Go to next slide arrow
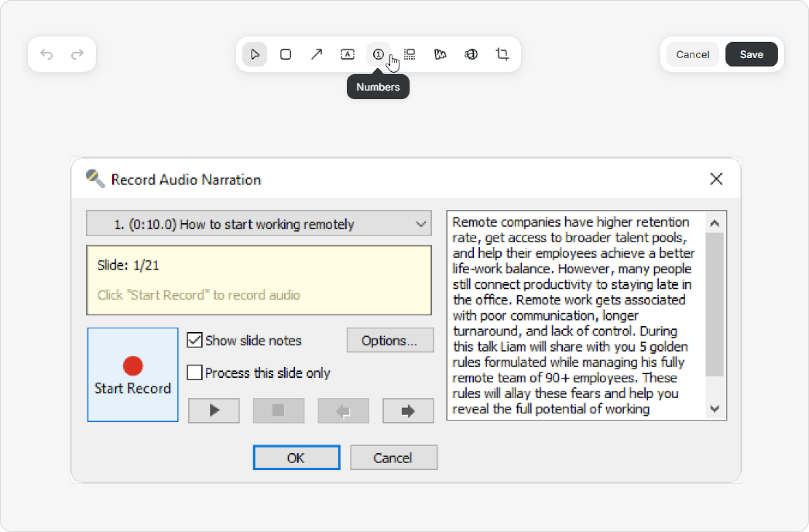 click(408, 411)
